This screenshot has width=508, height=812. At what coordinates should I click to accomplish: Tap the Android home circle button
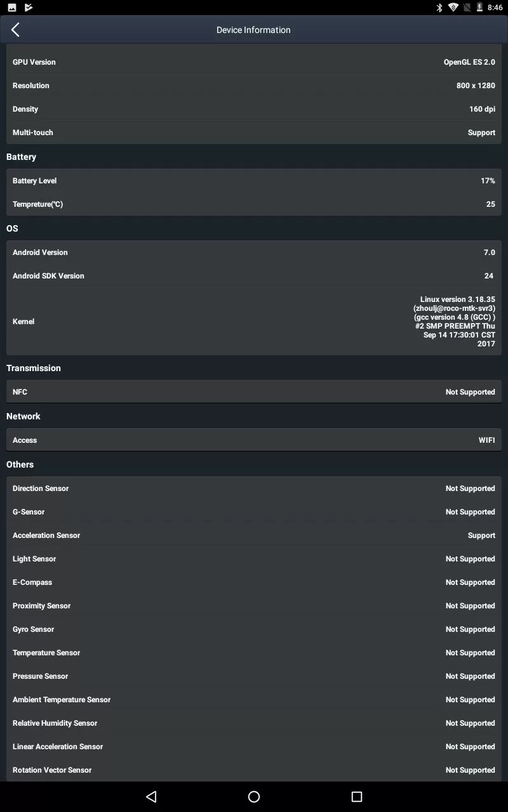click(254, 797)
